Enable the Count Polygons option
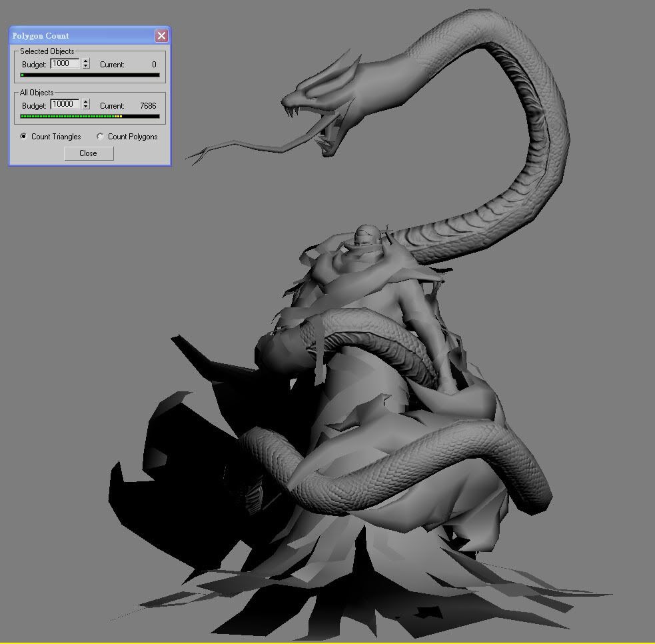655x644 pixels. 101,137
